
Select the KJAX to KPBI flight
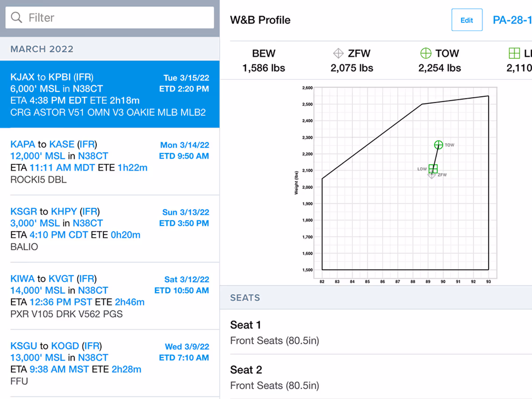pos(110,94)
